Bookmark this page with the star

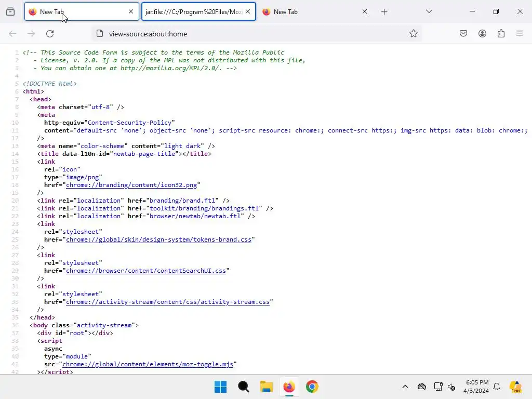(x=413, y=34)
